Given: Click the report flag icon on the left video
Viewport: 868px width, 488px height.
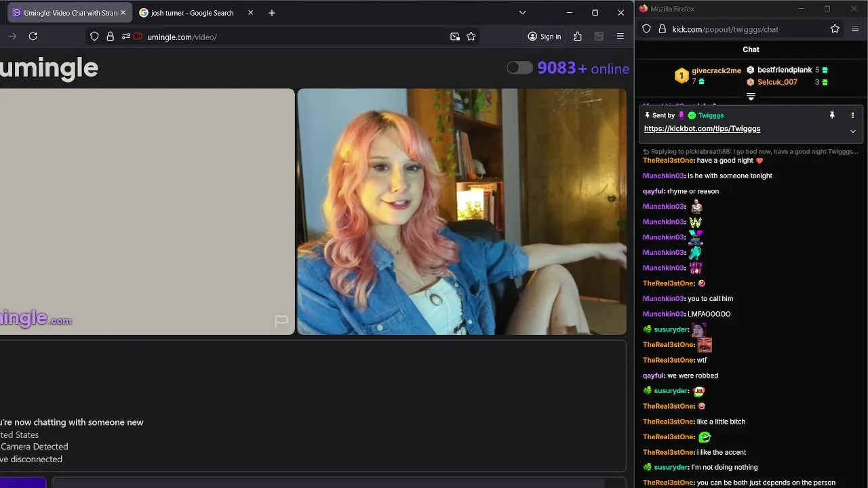Looking at the screenshot, I should 281,321.
